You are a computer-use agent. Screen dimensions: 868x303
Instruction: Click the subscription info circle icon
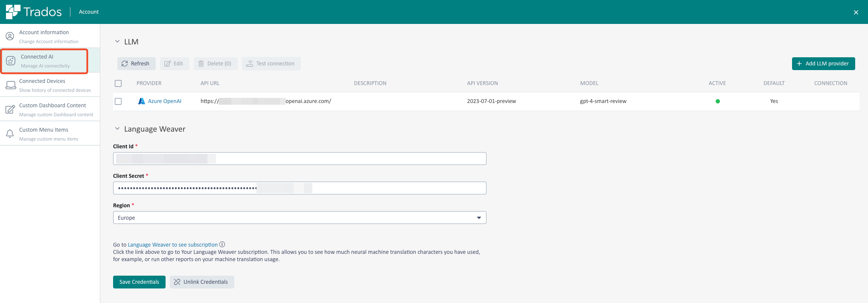222,244
